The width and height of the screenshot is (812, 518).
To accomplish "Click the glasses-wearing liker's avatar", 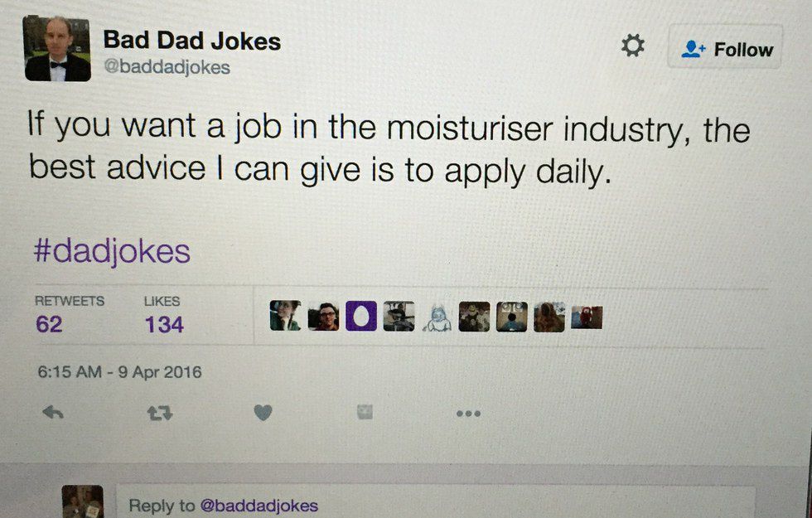I will pos(323,316).
